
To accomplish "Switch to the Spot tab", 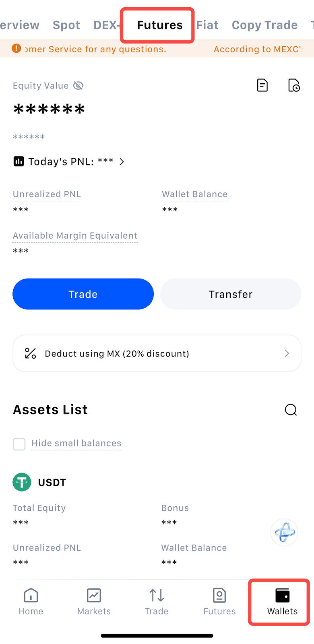I will coord(66,25).
